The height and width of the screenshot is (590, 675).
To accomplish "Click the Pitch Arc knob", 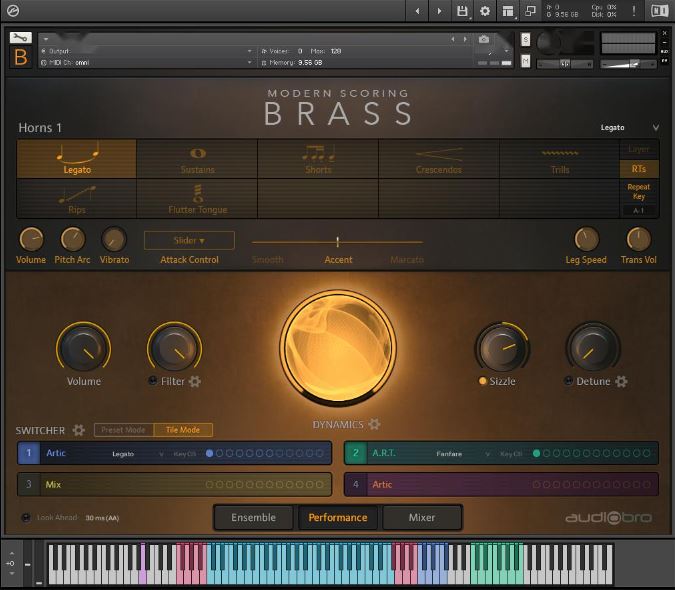I will (72, 239).
